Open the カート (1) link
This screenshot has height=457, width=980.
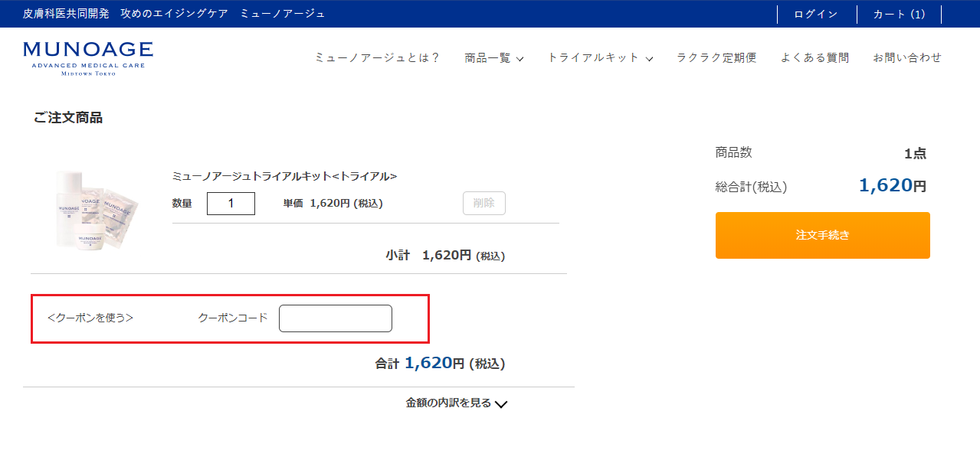[x=899, y=14]
